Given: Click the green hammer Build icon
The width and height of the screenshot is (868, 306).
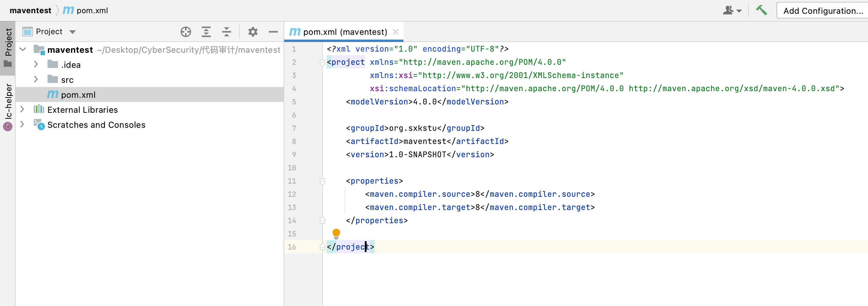Looking at the screenshot, I should (x=761, y=10).
